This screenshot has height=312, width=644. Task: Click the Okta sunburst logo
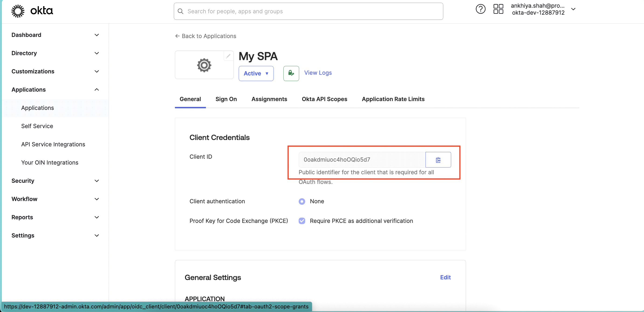click(18, 11)
